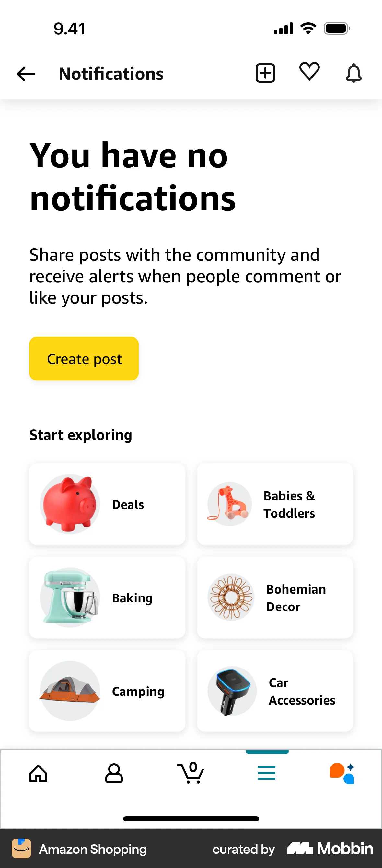The width and height of the screenshot is (382, 868).
Task: Open the account profile tab
Action: (114, 773)
